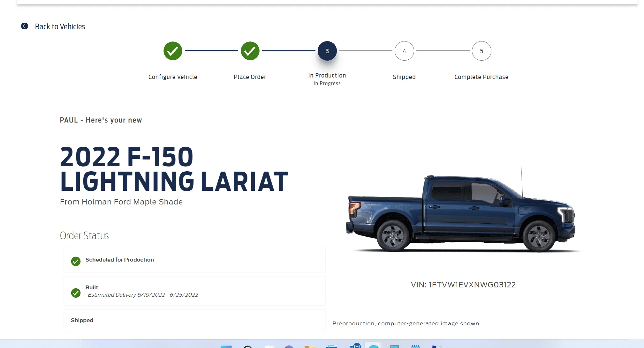Click the In Production step label
This screenshot has height=348, width=644.
pyautogui.click(x=327, y=75)
